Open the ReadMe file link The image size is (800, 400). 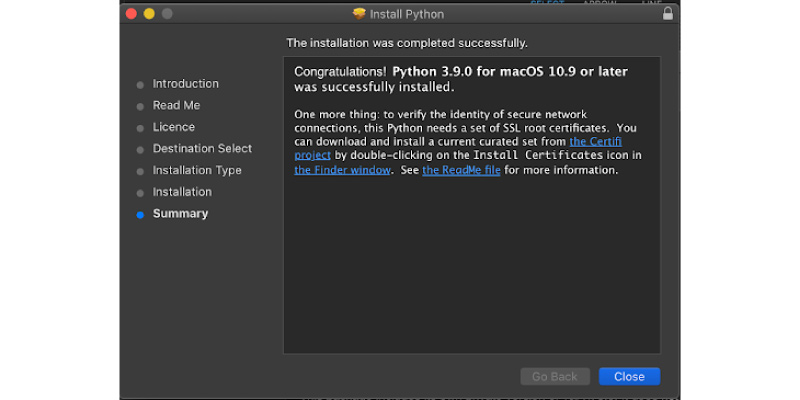(x=461, y=170)
